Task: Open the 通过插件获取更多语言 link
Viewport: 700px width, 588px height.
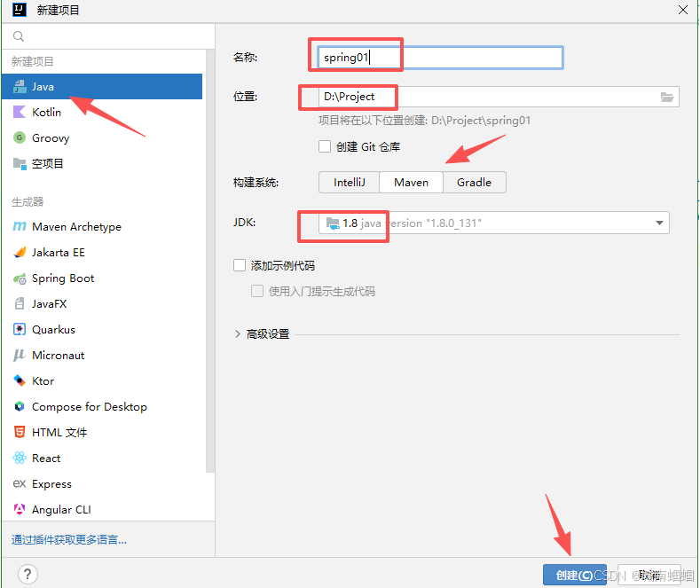Action: (69, 539)
